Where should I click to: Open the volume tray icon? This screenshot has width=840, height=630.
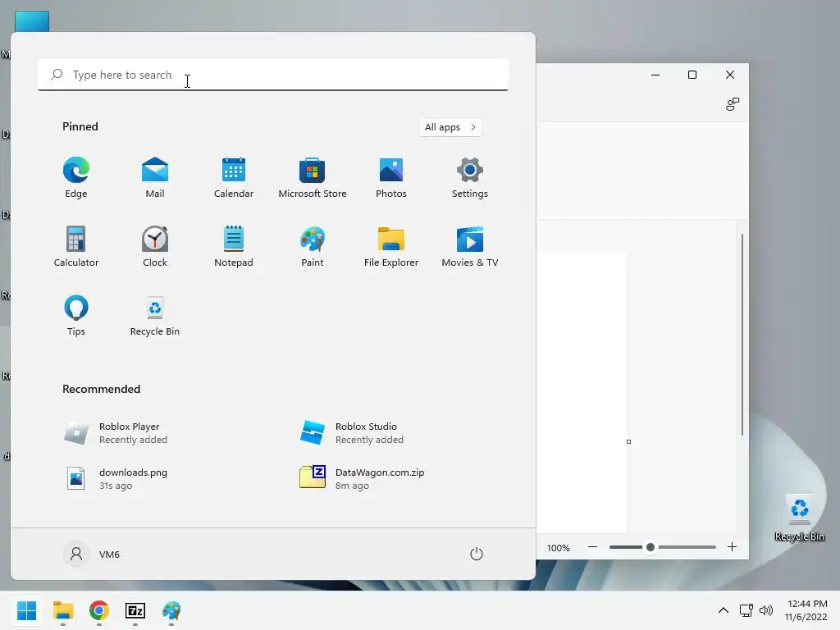766,610
